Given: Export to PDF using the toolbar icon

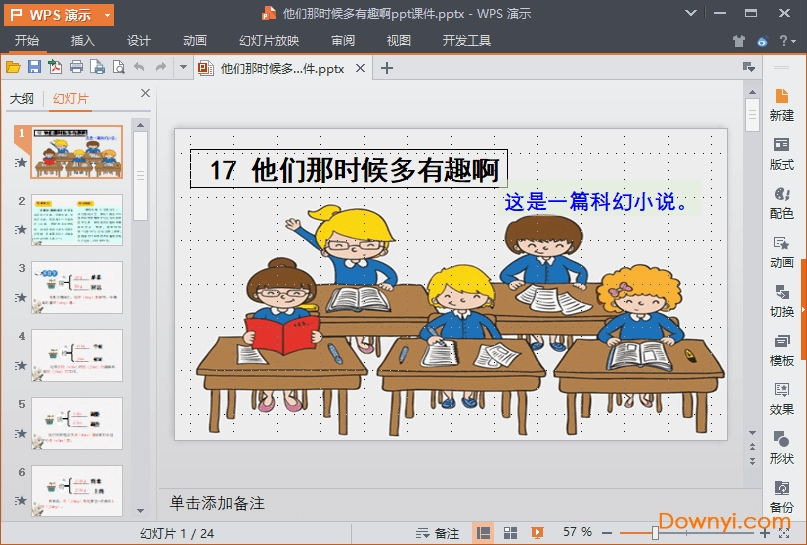Looking at the screenshot, I should coord(55,67).
